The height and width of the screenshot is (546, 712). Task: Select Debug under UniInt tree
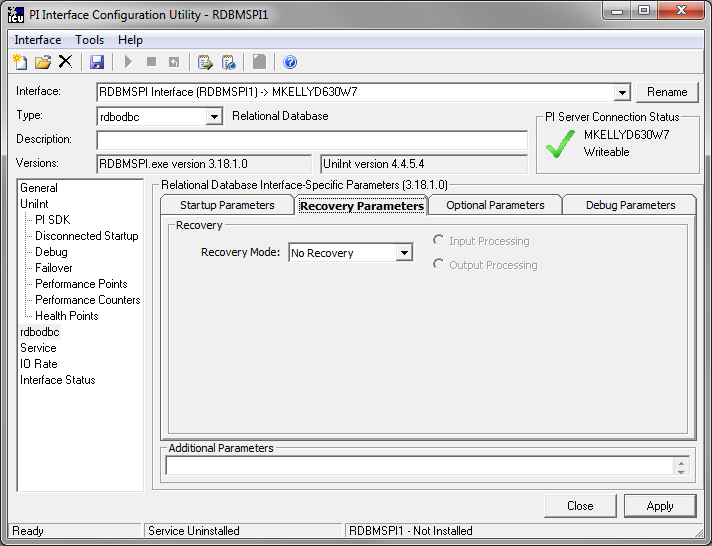51,252
